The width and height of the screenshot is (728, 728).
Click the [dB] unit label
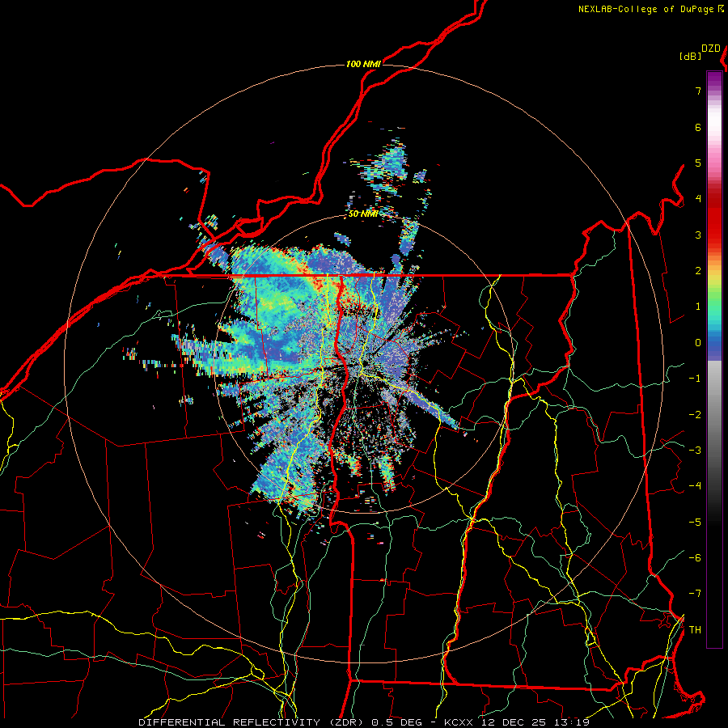[x=690, y=57]
